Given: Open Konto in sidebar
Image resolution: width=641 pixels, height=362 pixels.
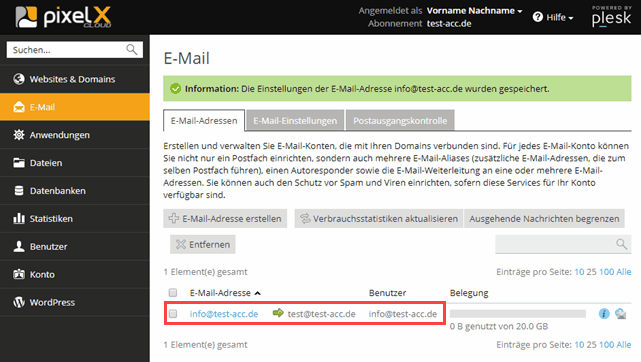Looking at the screenshot, I should coord(75,274).
